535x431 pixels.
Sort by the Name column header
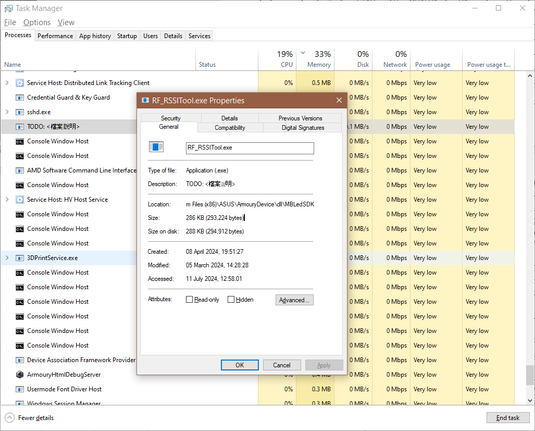(x=98, y=60)
